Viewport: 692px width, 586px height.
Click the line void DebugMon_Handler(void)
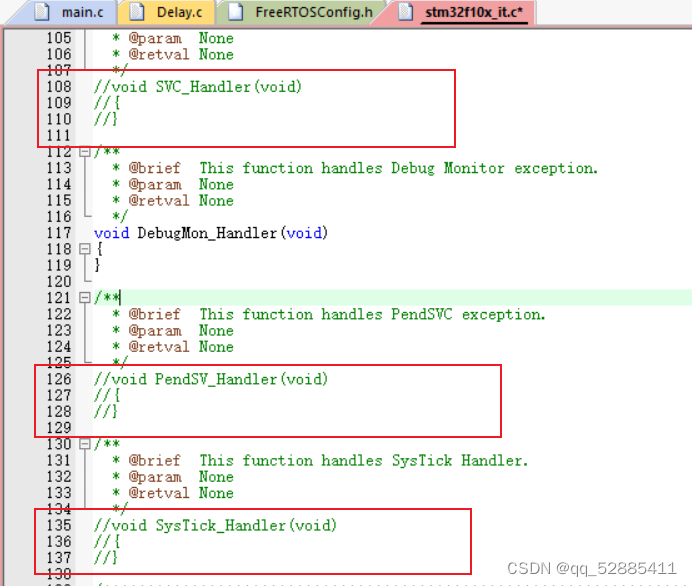click(x=211, y=233)
